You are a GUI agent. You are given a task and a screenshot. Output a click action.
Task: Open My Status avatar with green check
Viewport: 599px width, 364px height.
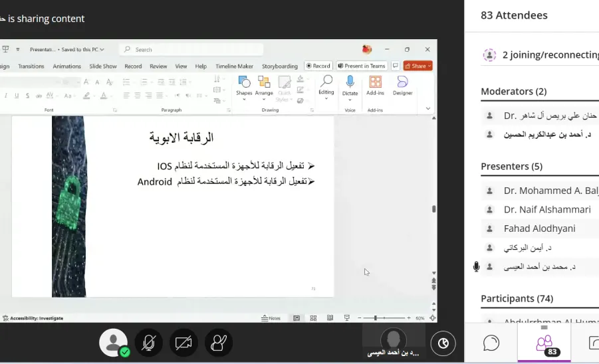[114, 343]
